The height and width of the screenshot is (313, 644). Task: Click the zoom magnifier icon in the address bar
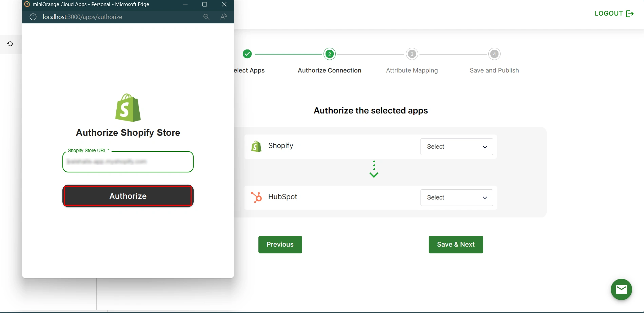pyautogui.click(x=206, y=17)
